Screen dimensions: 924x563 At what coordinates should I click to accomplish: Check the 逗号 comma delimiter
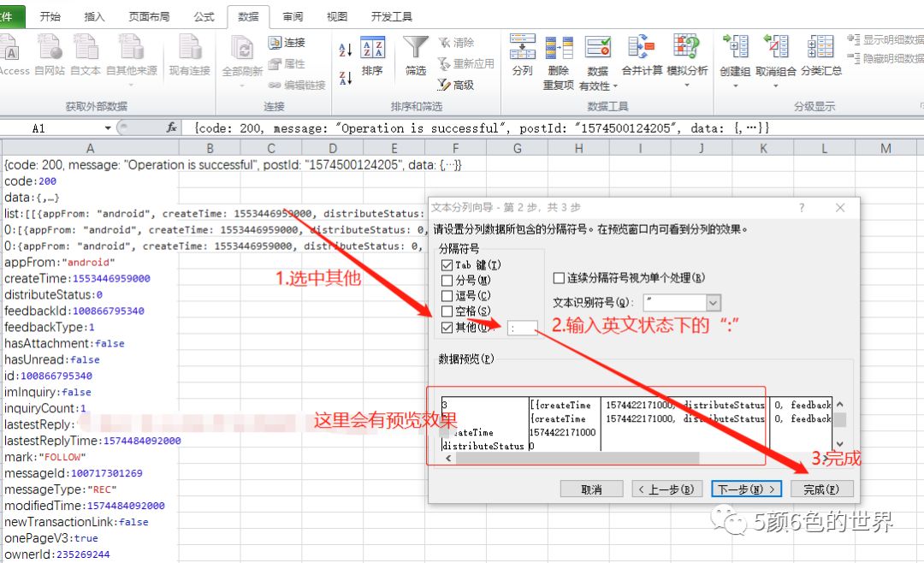(447, 296)
